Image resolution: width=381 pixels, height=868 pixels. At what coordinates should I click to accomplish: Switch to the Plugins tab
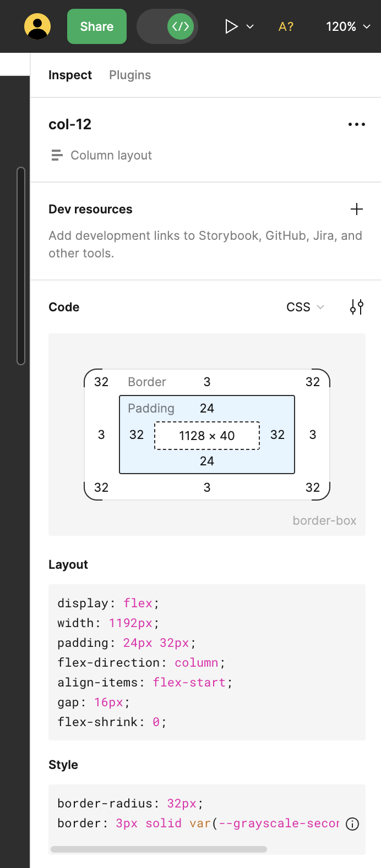pyautogui.click(x=130, y=75)
